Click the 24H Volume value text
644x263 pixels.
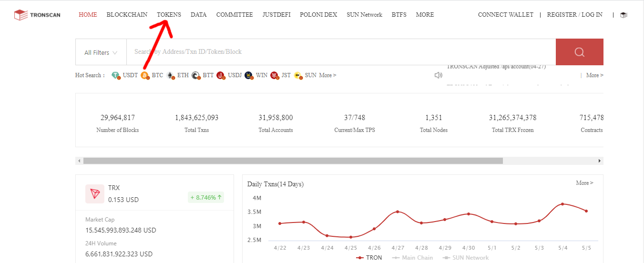[x=119, y=254]
